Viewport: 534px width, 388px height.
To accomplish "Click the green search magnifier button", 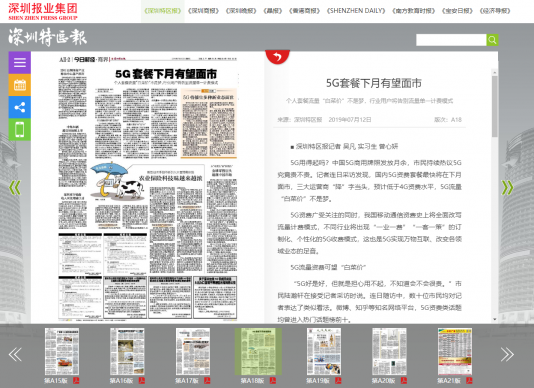I will coord(492,40).
